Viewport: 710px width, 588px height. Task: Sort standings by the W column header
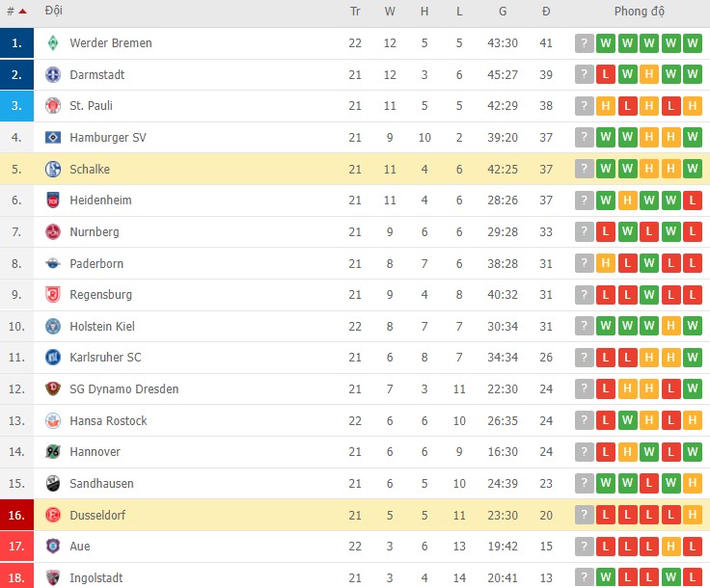click(390, 12)
